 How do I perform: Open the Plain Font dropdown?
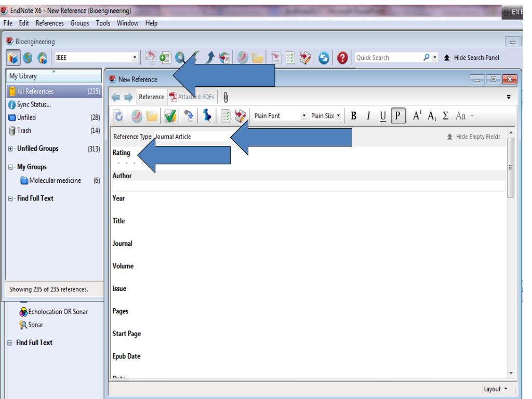pos(303,116)
